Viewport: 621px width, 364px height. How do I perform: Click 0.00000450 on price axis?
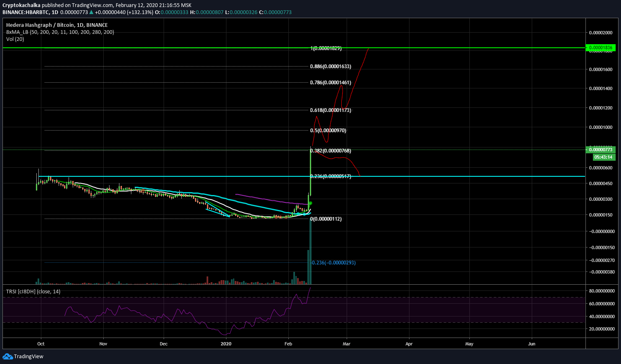[x=601, y=183]
